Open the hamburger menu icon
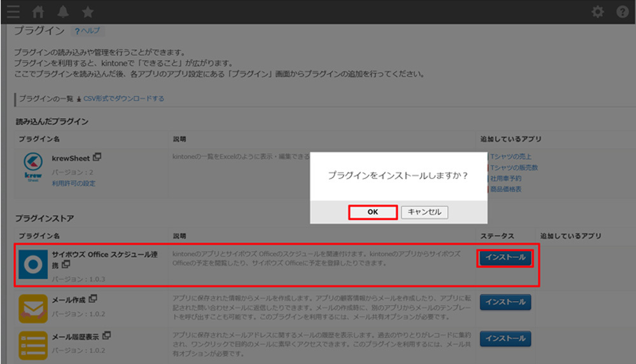Screen dimensions: 636x364 pos(13,12)
